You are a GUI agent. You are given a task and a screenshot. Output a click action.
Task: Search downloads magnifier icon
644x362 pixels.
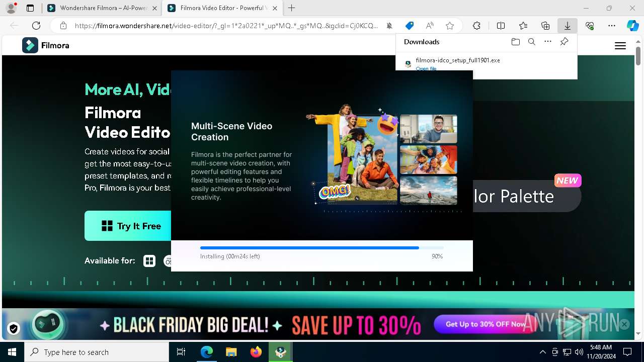[x=531, y=42]
